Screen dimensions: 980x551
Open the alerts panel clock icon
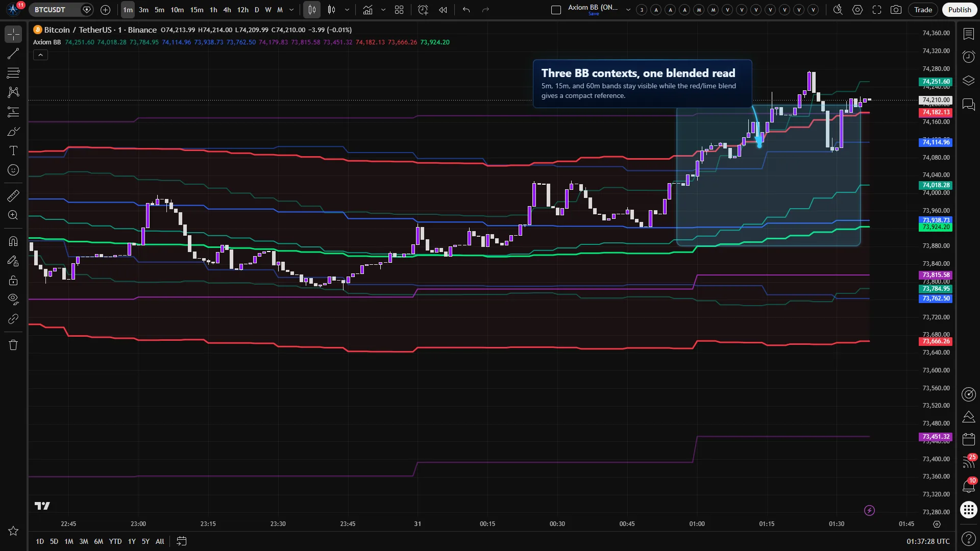click(x=968, y=57)
